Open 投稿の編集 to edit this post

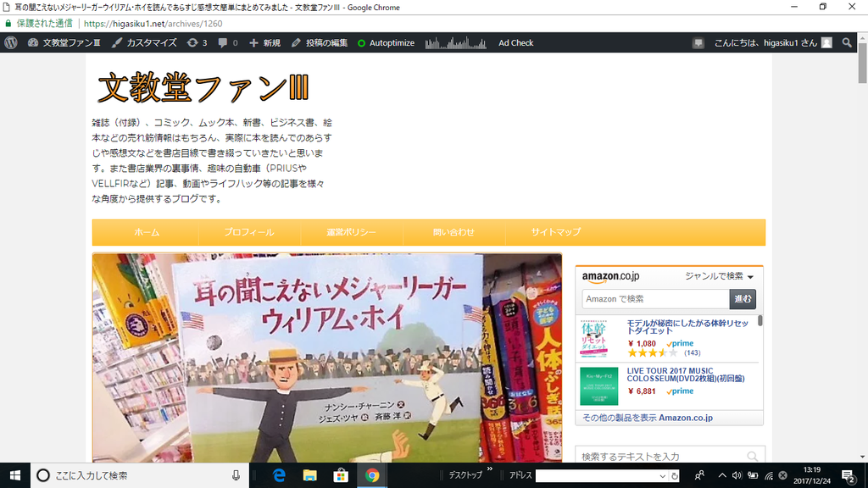click(320, 42)
